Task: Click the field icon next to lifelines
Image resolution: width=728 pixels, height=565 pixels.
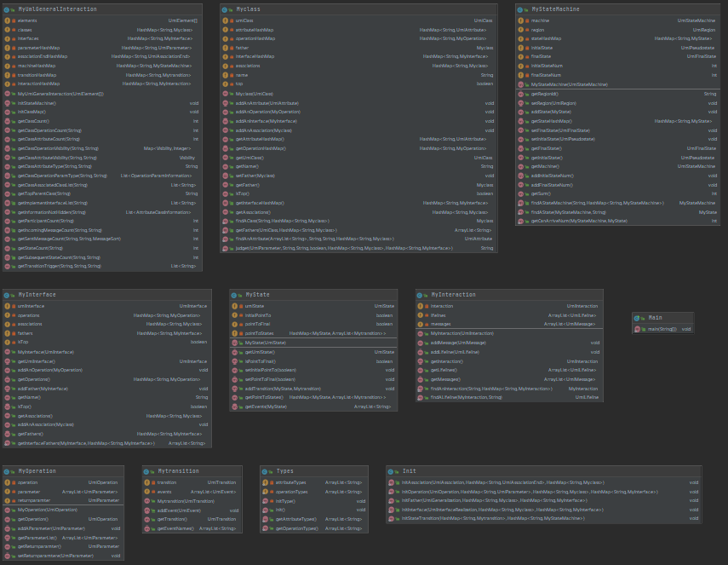Action: pos(420,315)
